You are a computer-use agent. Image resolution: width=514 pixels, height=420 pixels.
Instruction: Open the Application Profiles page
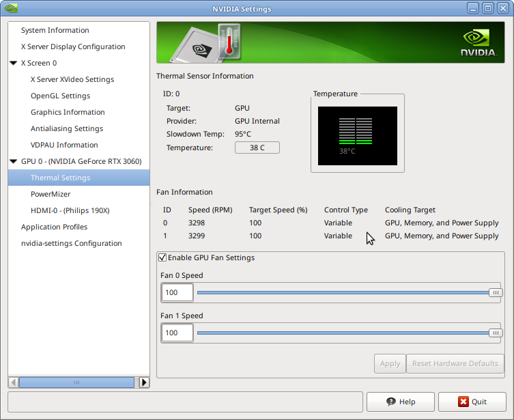coord(54,227)
